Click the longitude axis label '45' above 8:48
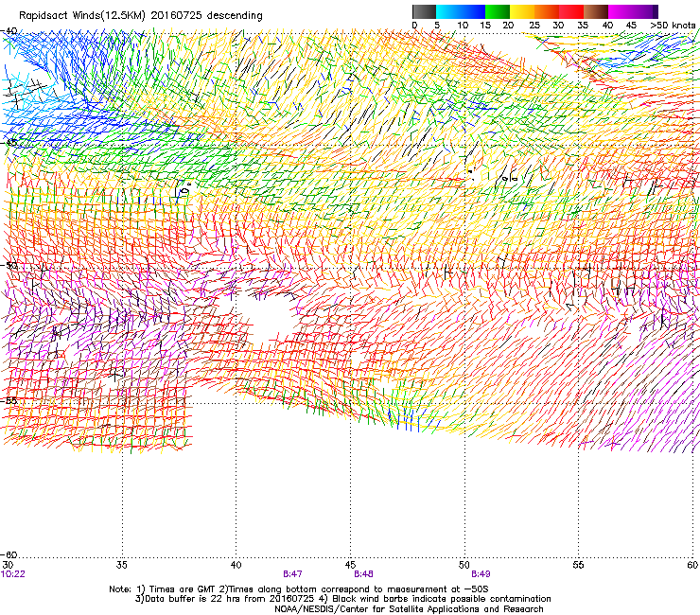Image resolution: width=700 pixels, height=615 pixels. 350,565
